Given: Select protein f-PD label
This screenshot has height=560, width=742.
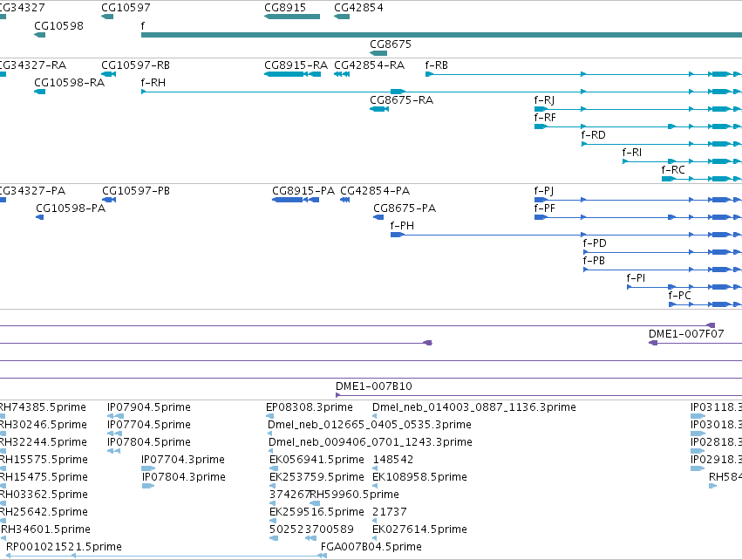Looking at the screenshot, I should tap(595, 243).
